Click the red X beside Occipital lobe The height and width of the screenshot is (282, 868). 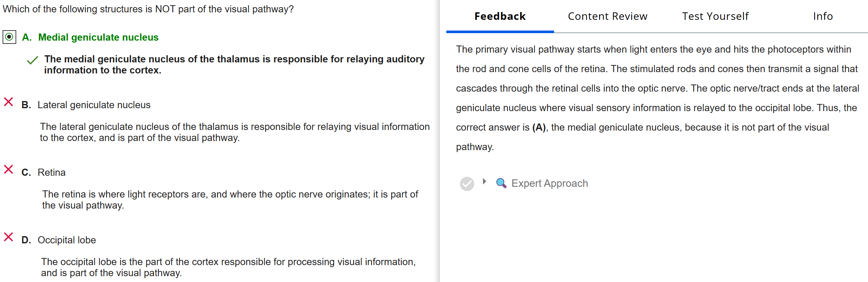coord(8,237)
